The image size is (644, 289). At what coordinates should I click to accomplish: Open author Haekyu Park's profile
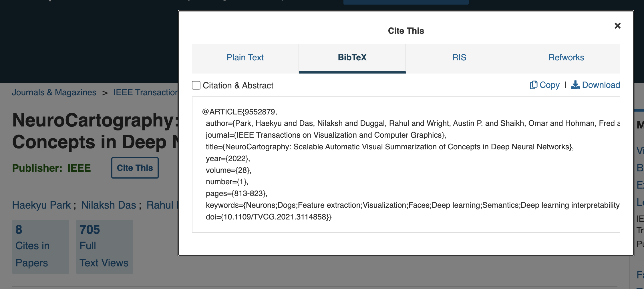coord(41,205)
